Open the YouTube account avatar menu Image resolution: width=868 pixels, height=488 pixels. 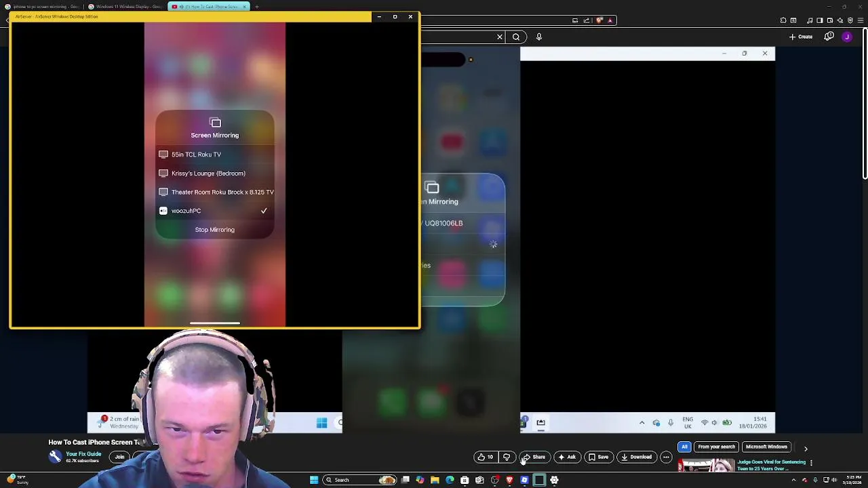tap(847, 37)
